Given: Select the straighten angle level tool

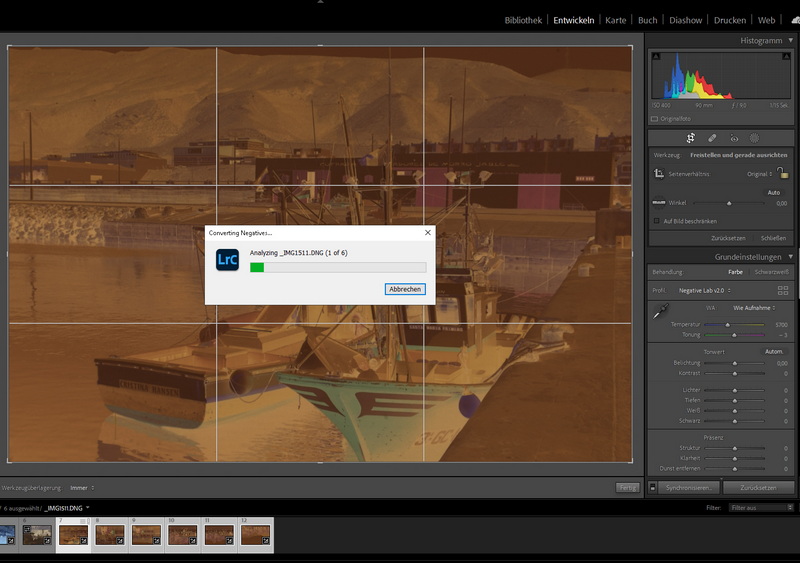Looking at the screenshot, I should tap(659, 203).
